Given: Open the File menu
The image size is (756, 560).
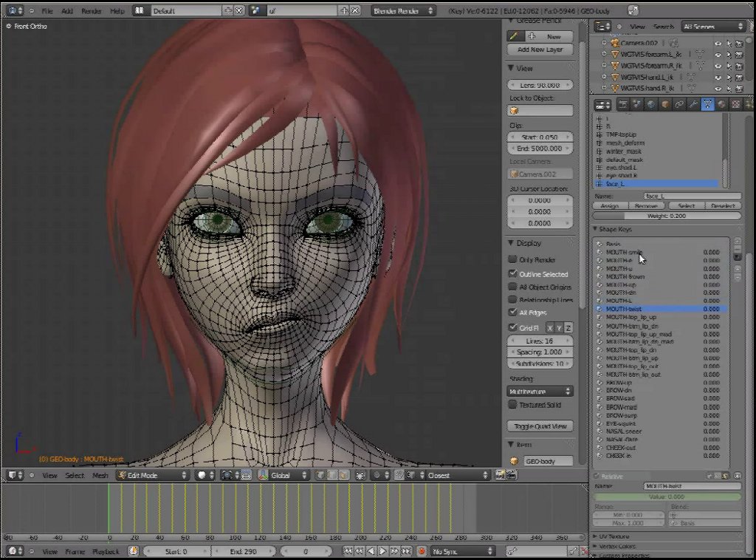Looking at the screenshot, I should pos(47,11).
